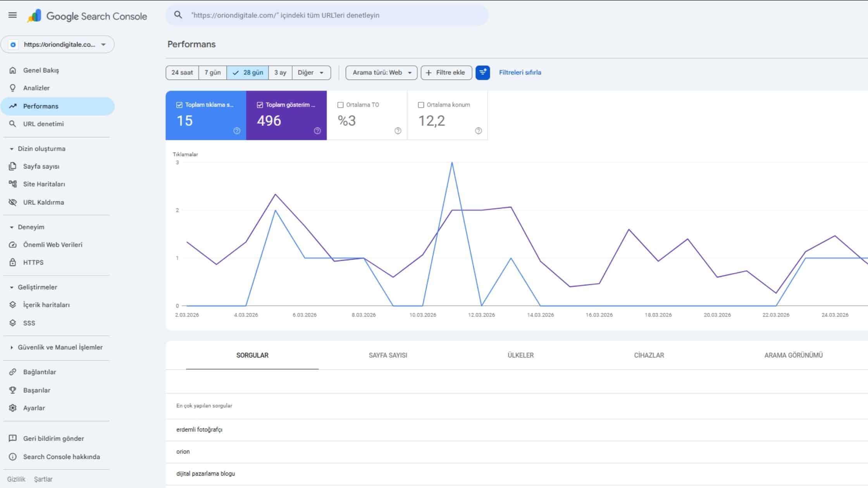Click the Başarılar trophy icon
This screenshot has height=488, width=868.
coord(13,390)
